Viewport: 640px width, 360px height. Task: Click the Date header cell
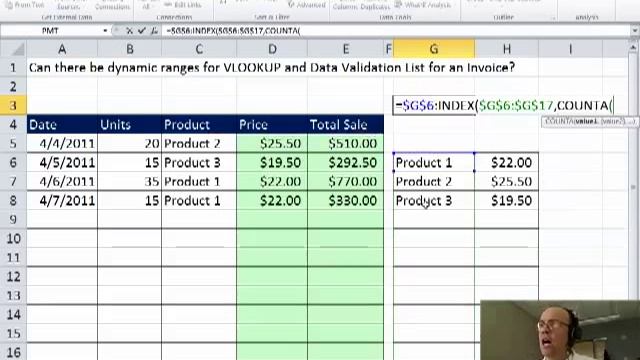[62, 124]
